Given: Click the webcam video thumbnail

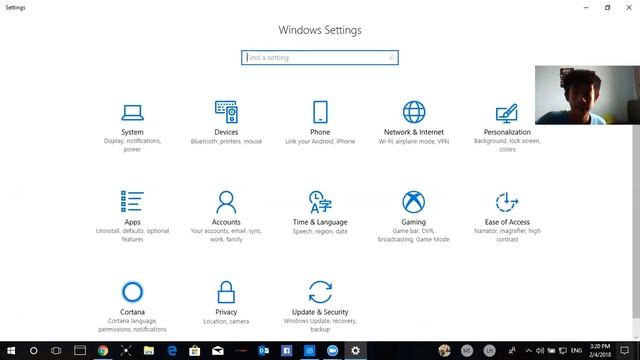Looking at the screenshot, I should [x=587, y=95].
